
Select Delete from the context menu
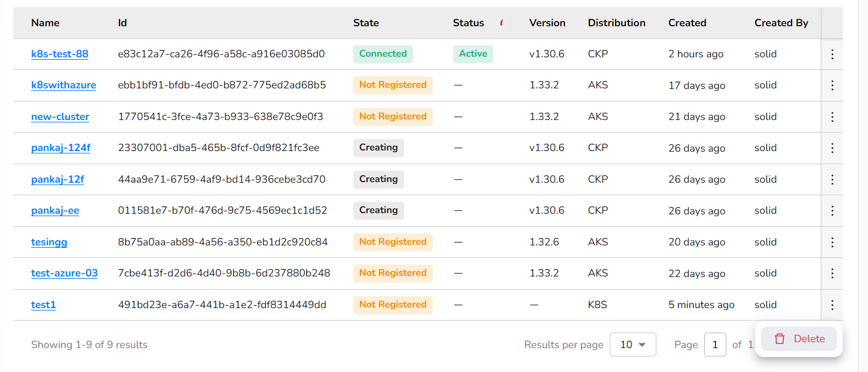point(799,339)
